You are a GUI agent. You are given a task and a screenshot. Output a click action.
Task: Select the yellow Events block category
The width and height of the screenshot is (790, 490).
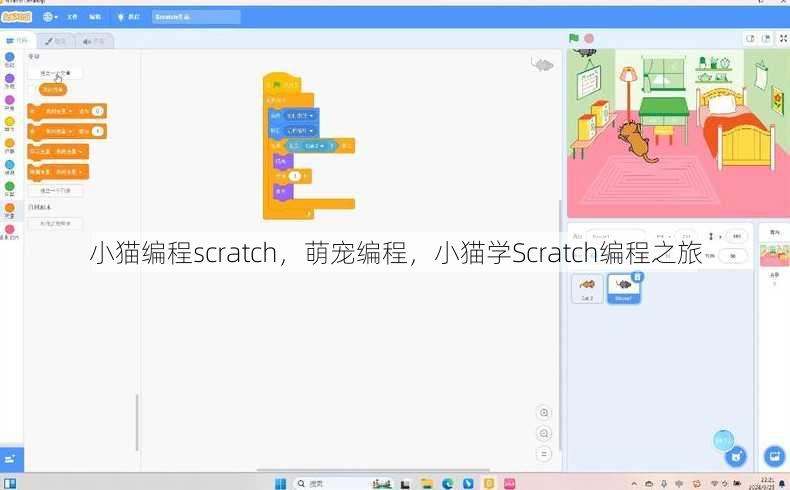10,124
